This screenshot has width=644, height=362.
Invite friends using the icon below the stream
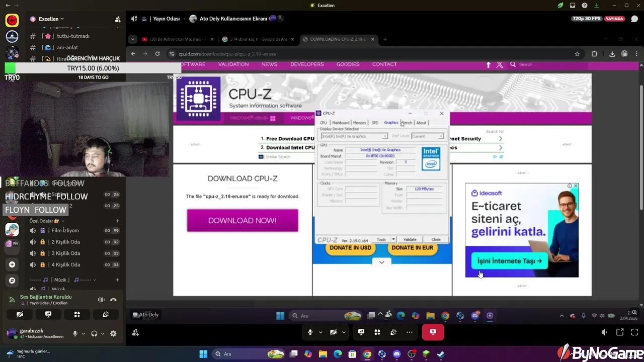point(135,332)
